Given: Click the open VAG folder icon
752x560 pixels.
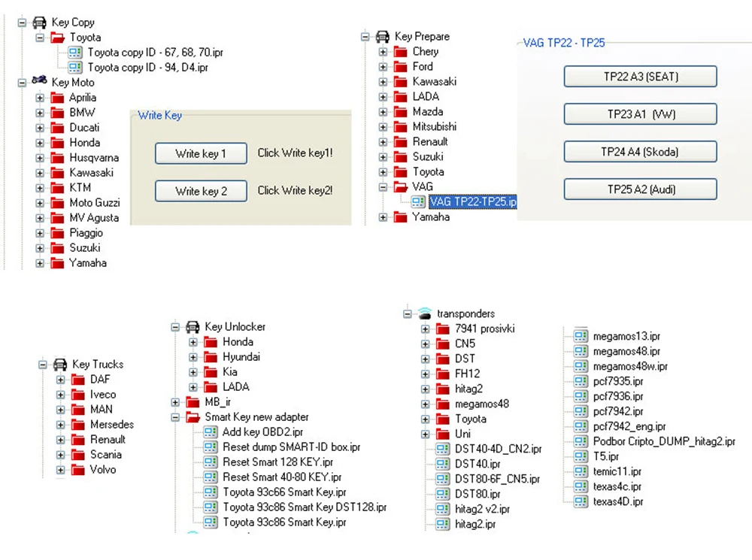Looking at the screenshot, I should click(x=401, y=187).
